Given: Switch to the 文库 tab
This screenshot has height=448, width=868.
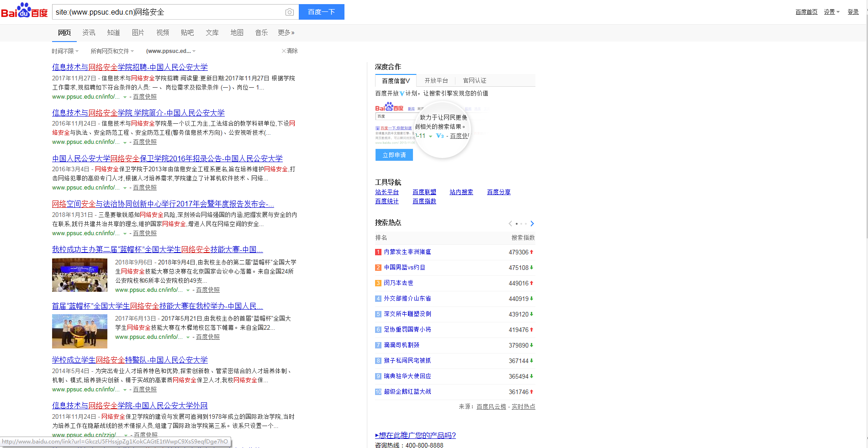Looking at the screenshot, I should coord(212,32).
